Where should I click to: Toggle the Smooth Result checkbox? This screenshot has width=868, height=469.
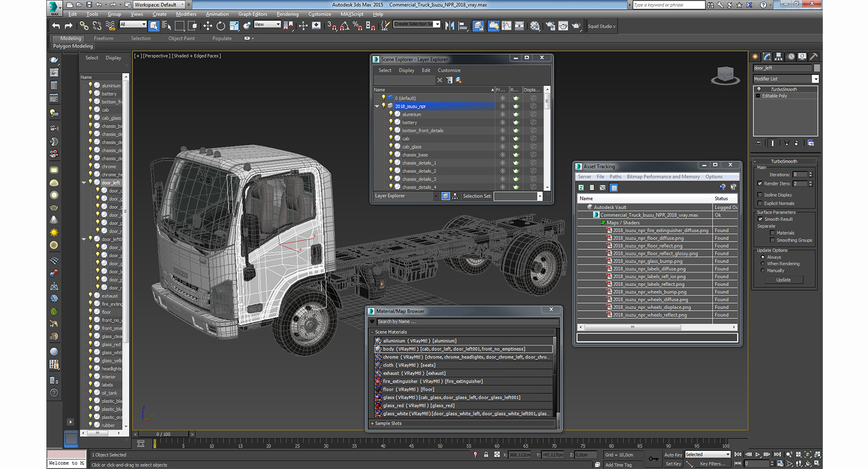760,219
